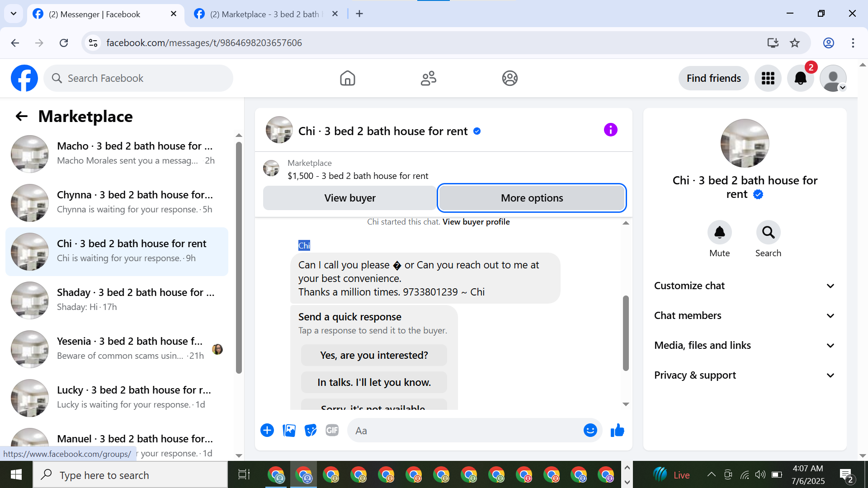Open the volume control in system tray
Image resolution: width=868 pixels, height=488 pixels.
tap(760, 474)
